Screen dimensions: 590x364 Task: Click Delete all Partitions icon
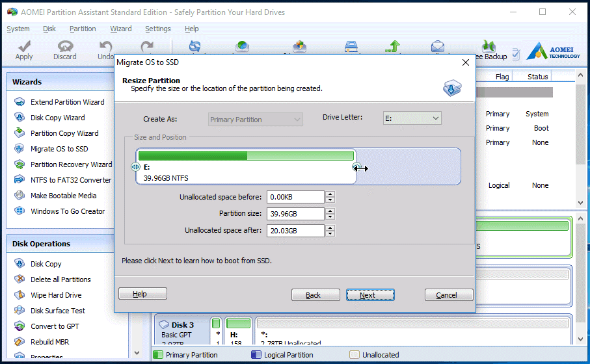point(20,279)
